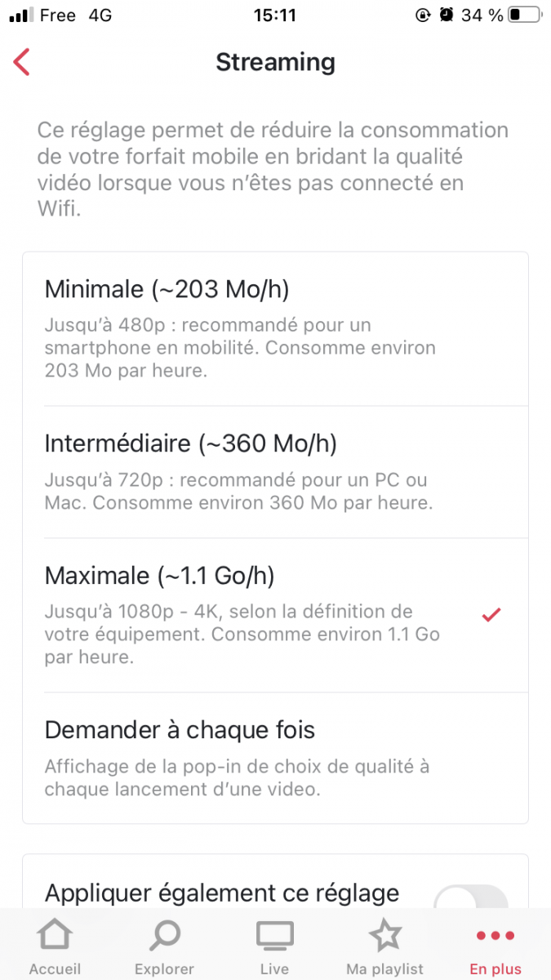551x980 pixels.
Task: Tap the red checkmark beside Maximale
Action: click(491, 615)
